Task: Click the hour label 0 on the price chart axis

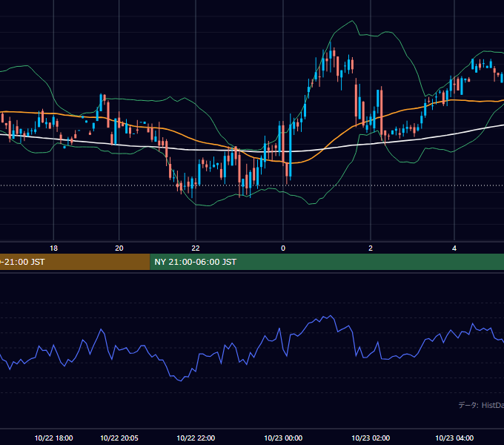Action: [x=283, y=248]
